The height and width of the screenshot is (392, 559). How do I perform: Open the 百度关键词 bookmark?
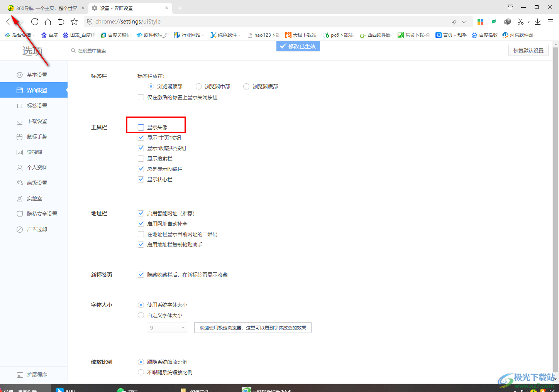click(115, 35)
